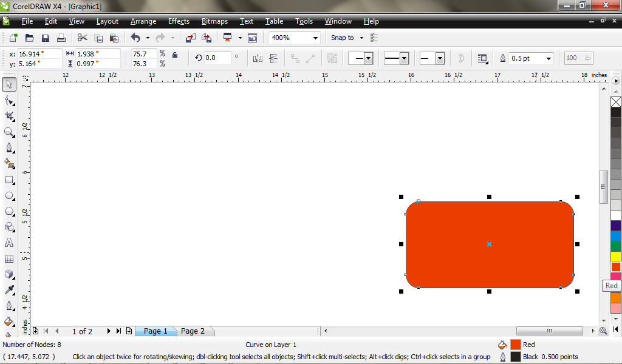Viewport: 622px width, 364px height.
Task: Click the No Fill swatch
Action: [616, 102]
